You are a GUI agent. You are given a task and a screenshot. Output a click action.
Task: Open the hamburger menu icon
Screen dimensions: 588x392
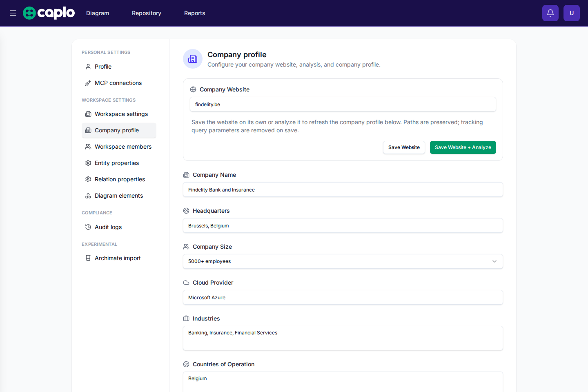pos(13,13)
